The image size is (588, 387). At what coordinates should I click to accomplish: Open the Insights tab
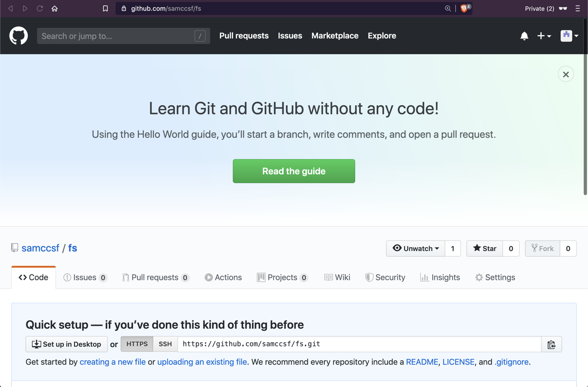click(x=440, y=277)
